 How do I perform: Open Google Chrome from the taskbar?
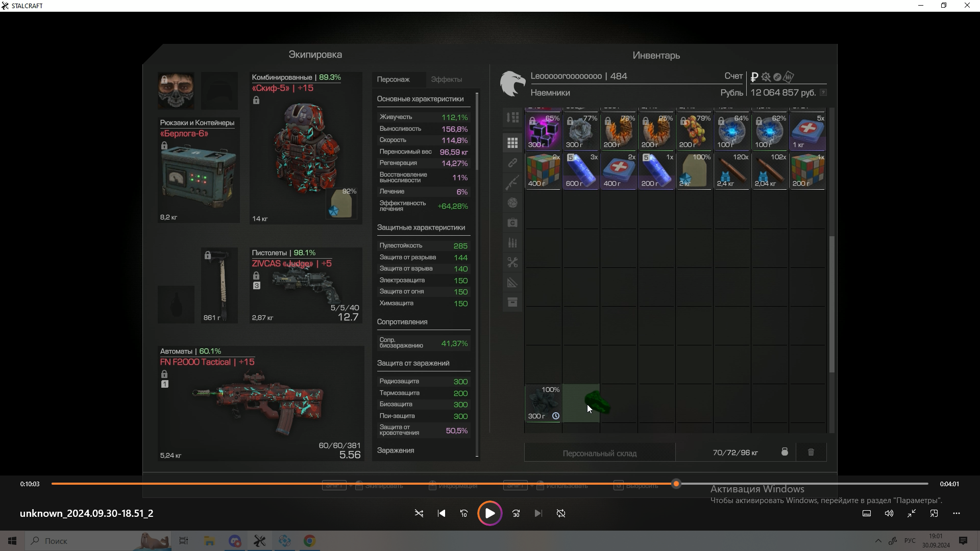[x=309, y=541]
